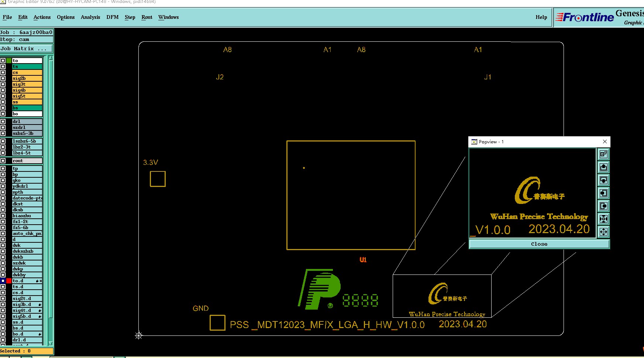This screenshot has height=358, width=644.
Task: Click the Job Matrix ... button
Action: tap(27, 48)
